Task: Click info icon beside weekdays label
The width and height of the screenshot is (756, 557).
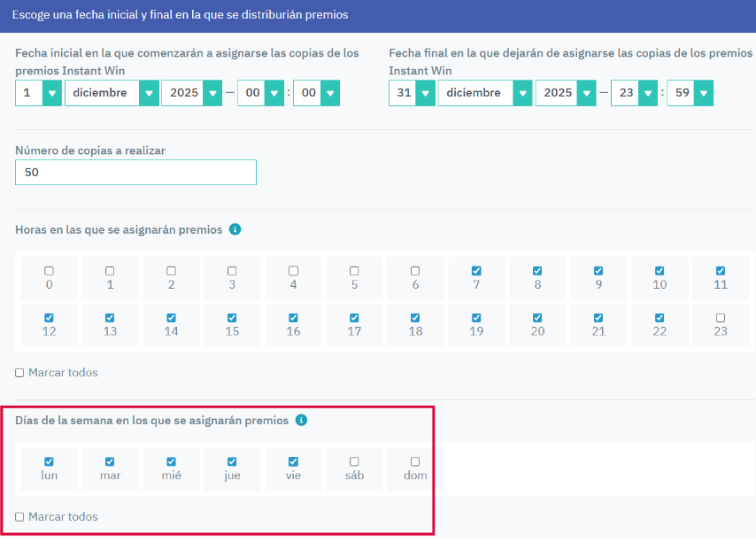Action: (301, 420)
